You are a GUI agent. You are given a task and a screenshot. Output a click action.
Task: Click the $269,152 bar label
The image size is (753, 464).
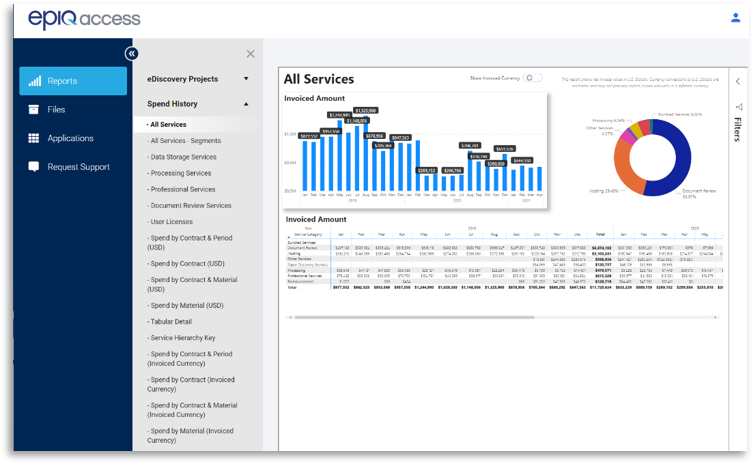point(426,171)
